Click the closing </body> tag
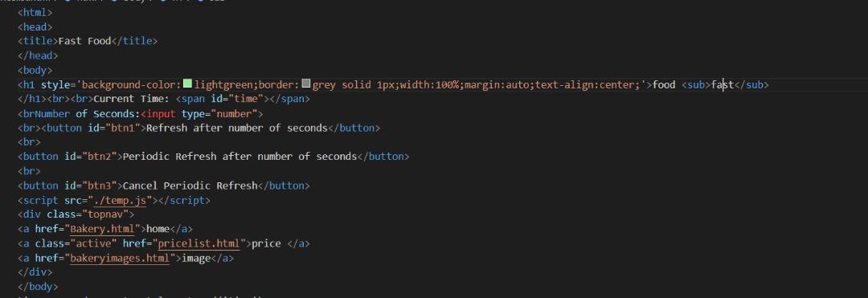This screenshot has height=298, width=868. click(x=39, y=287)
